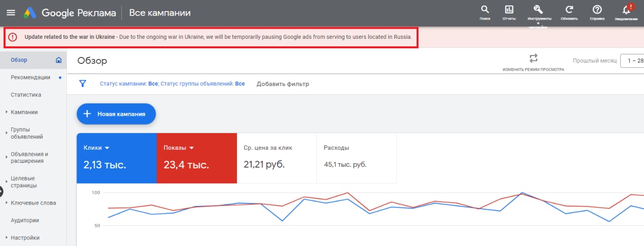Expand the Кампании arrow
Viewport: 644px width, 246px height.
(6, 112)
